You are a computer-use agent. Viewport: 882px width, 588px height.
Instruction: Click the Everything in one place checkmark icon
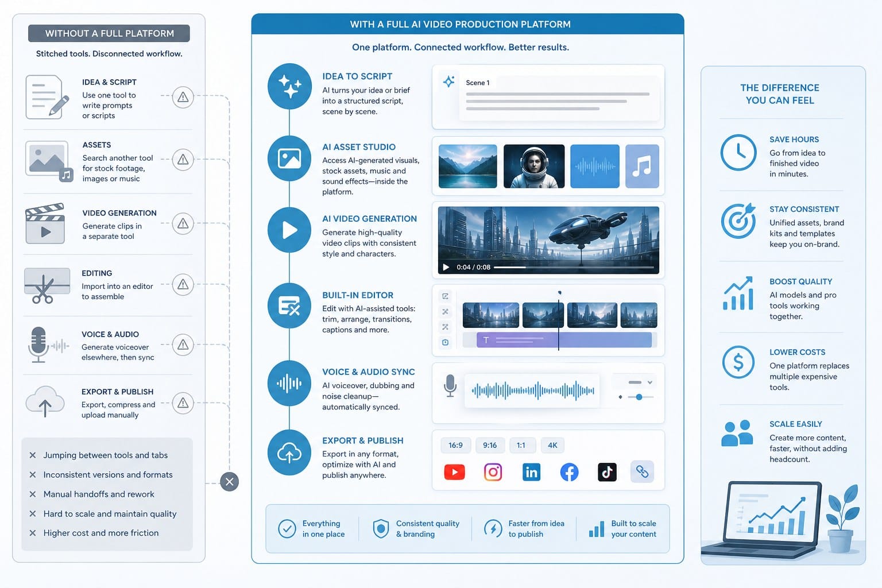coord(287,528)
